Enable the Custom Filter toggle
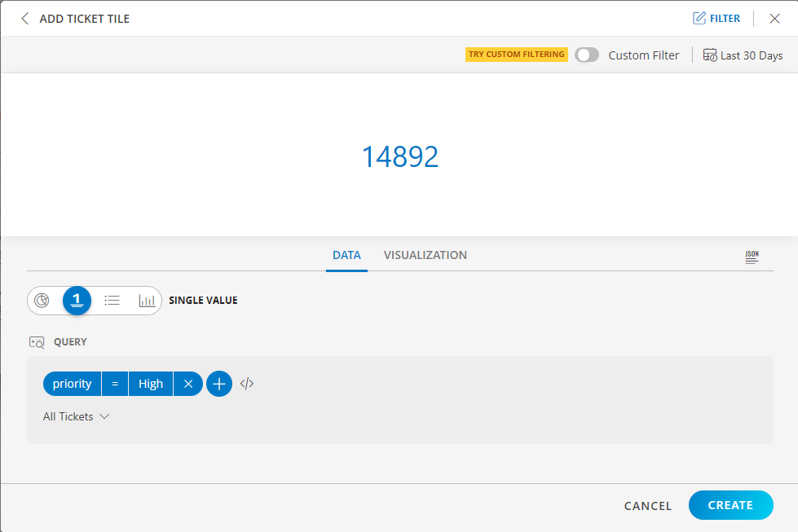Image resolution: width=798 pixels, height=532 pixels. coord(587,55)
